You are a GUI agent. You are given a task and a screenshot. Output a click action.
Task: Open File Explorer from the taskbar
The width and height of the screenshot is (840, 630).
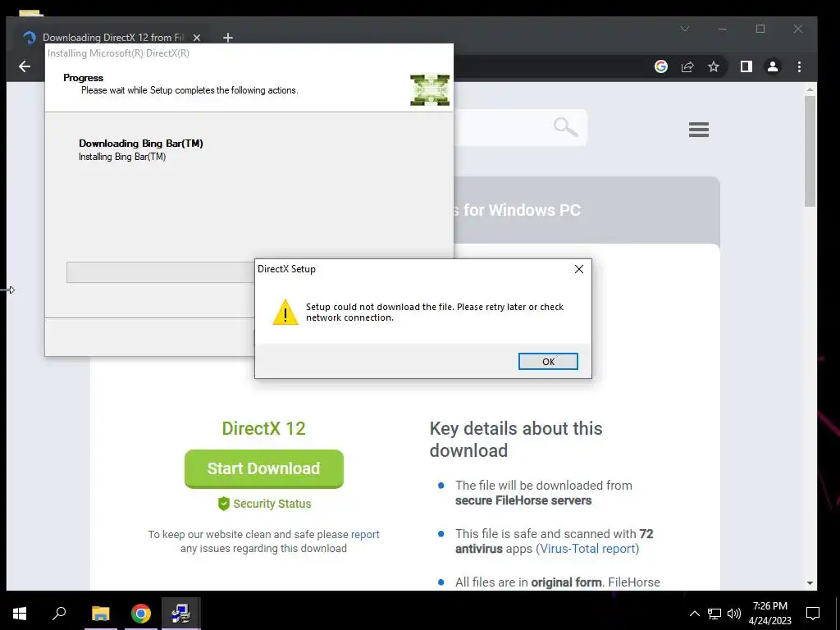(100, 614)
